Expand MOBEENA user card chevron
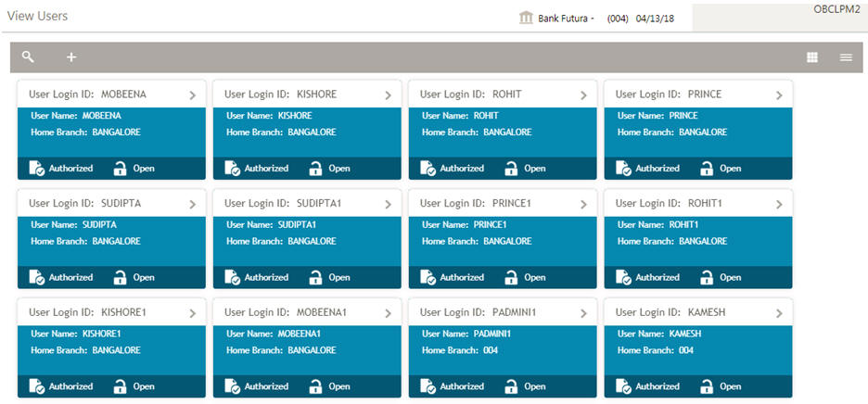Image resolution: width=868 pixels, height=404 pixels. pos(193,95)
